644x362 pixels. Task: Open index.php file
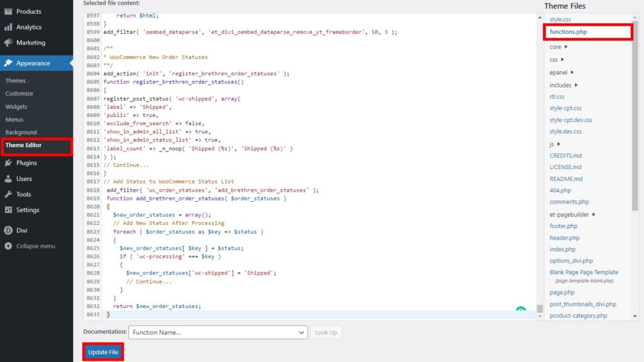(x=563, y=249)
